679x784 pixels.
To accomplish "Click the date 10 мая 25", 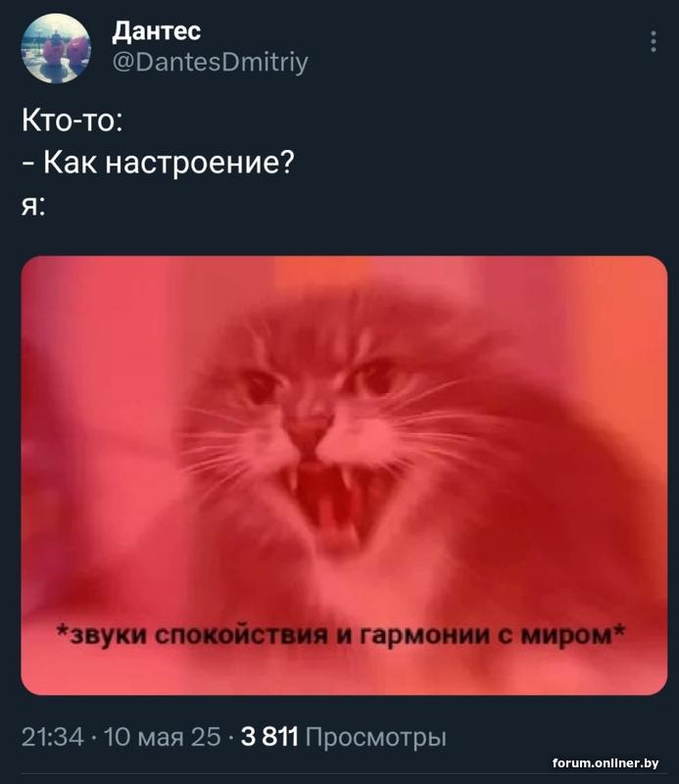I will tap(163, 737).
